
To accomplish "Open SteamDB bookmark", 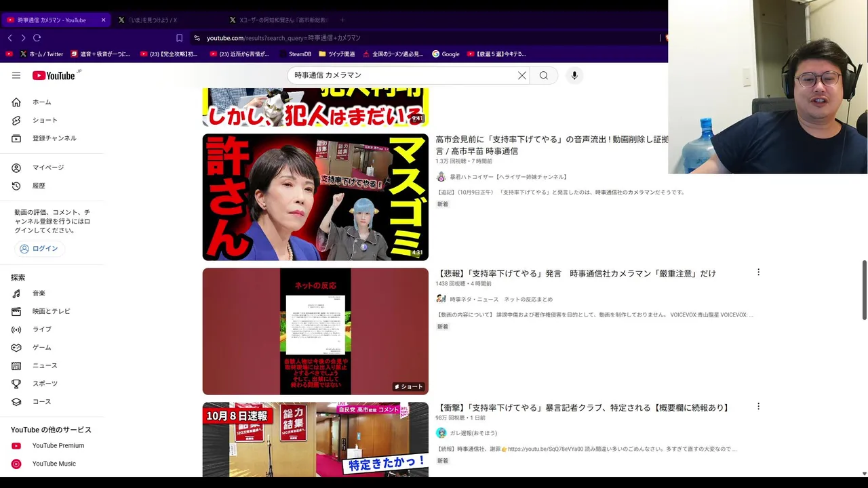I will [x=295, y=54].
